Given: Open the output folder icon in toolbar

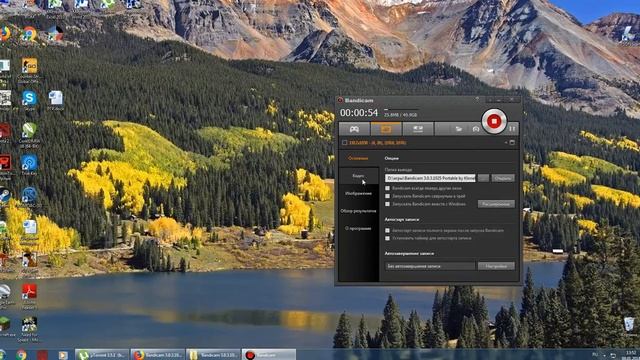Looking at the screenshot, I should 459,129.
